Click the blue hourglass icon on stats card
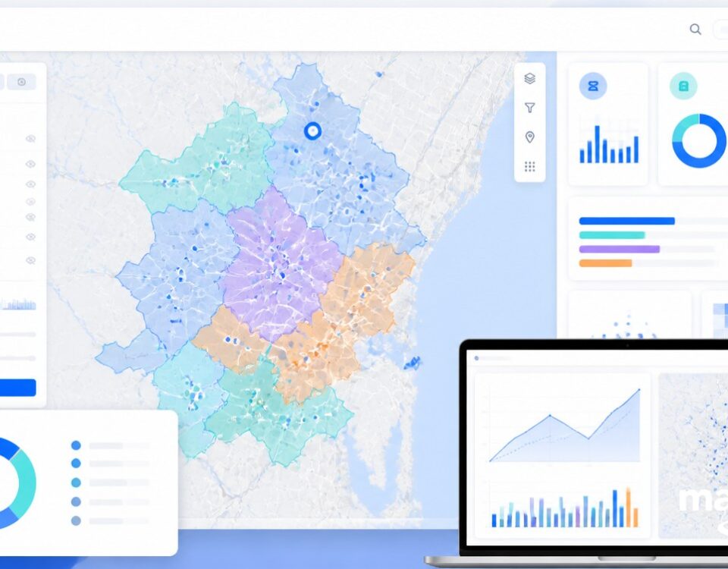The height and width of the screenshot is (569, 728). [593, 86]
